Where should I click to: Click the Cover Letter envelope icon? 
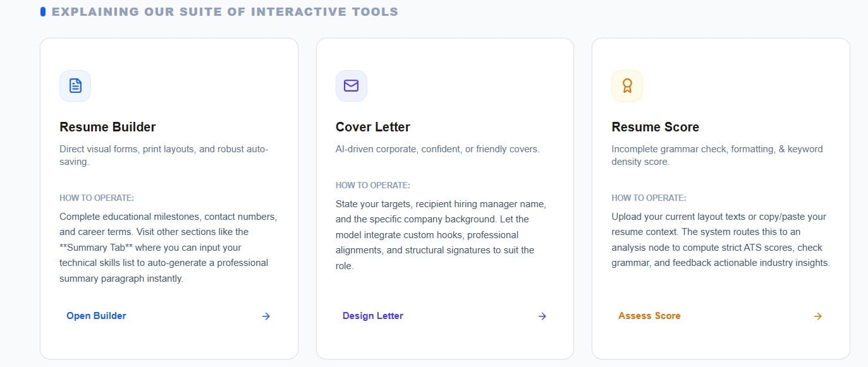coord(351,86)
